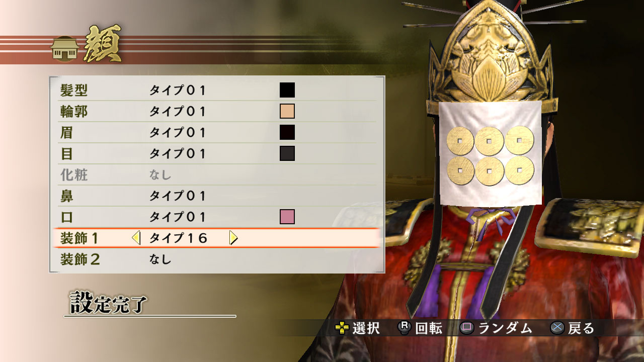Select the 鼻 row
644x362 pixels.
tap(216, 196)
